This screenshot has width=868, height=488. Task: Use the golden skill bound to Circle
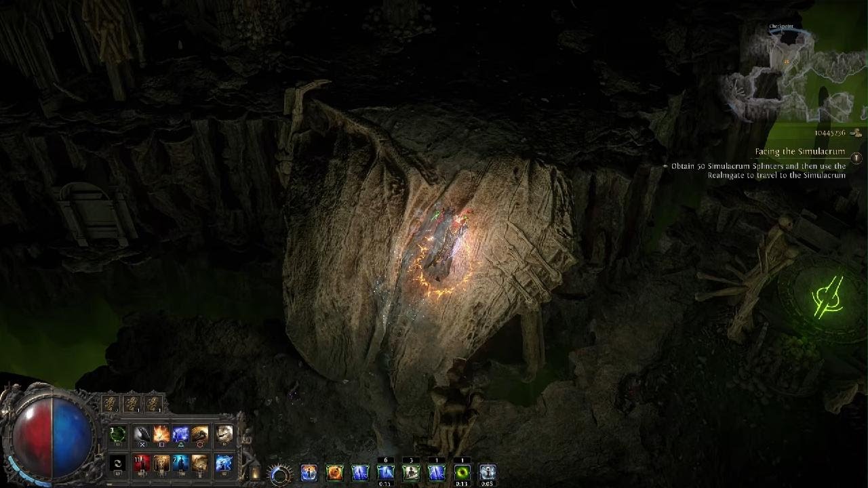pyautogui.click(x=199, y=434)
